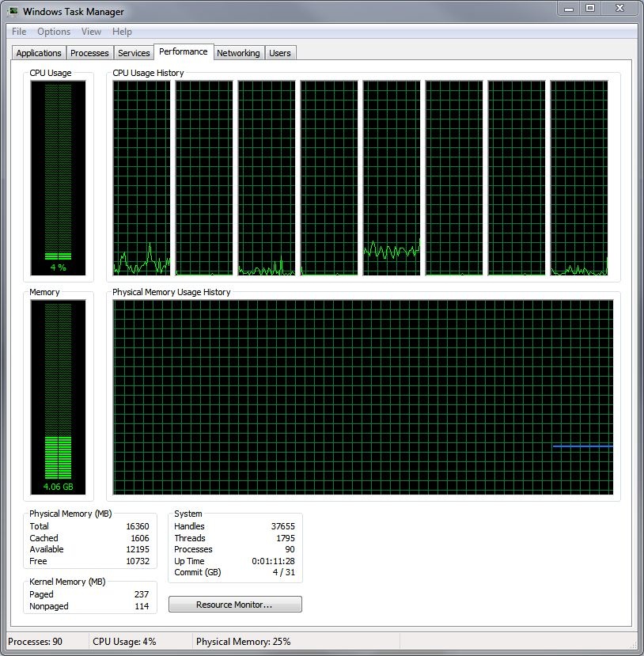Click the Kernel Memory (MB) group label
This screenshot has height=656, width=644.
[67, 582]
